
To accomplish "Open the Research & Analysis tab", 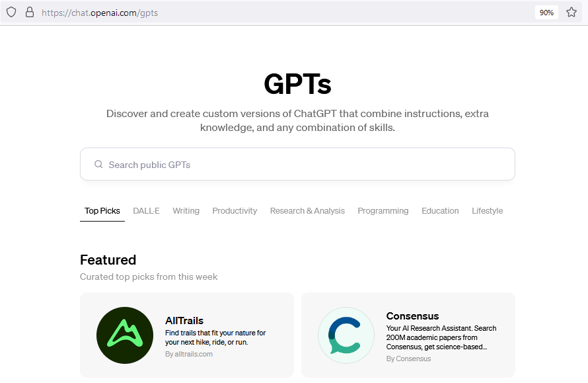I will coord(307,210).
